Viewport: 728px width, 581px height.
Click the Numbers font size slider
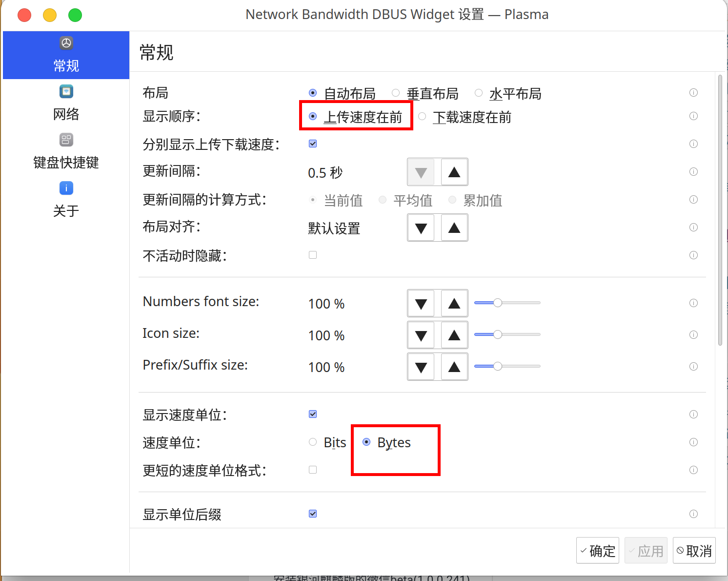coord(507,303)
